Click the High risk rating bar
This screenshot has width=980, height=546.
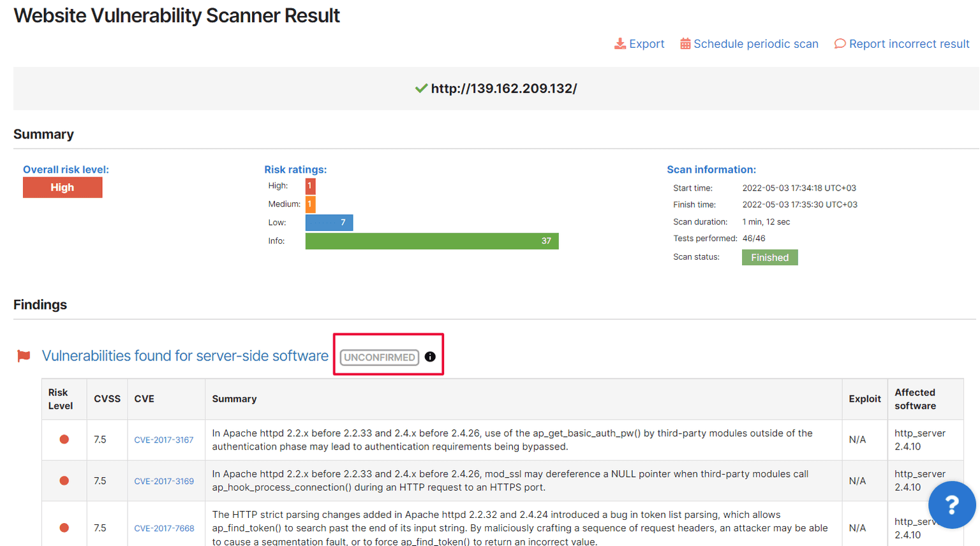(x=309, y=186)
